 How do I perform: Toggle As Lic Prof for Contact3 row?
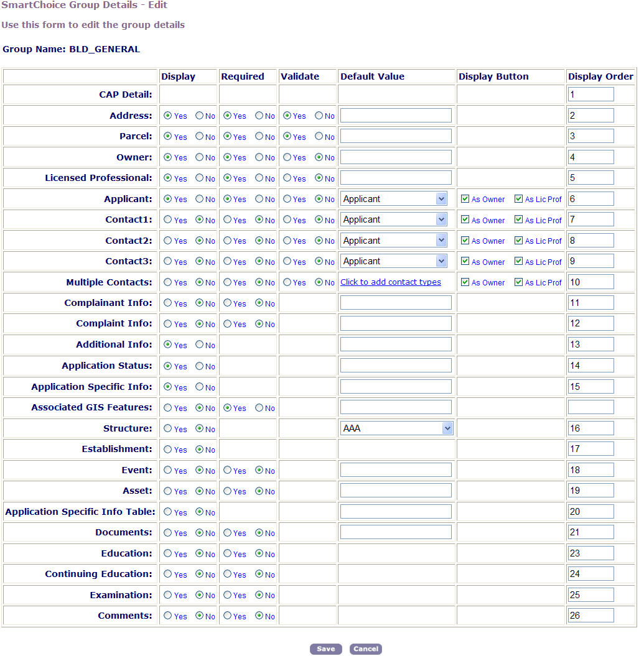coord(518,261)
